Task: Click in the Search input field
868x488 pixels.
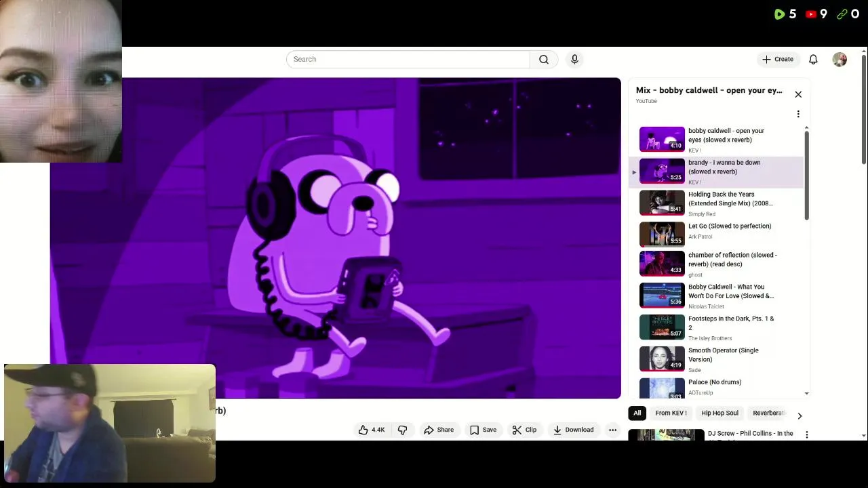Action: click(x=408, y=59)
